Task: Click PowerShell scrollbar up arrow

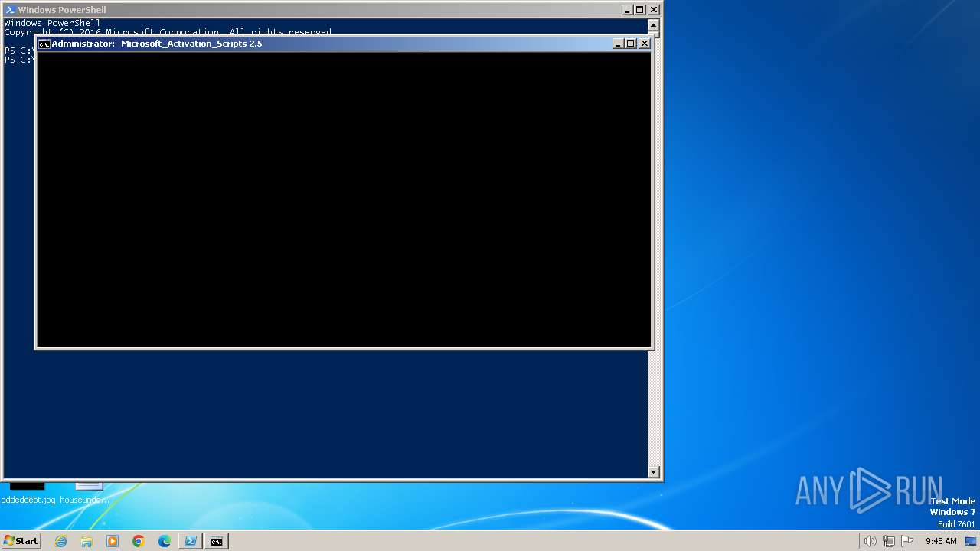Action: tap(654, 25)
